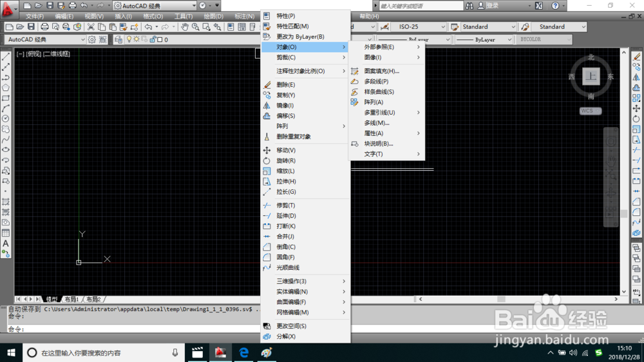644x362 pixels.
Task: Click the Plot print icon in toolbar
Action: click(x=44, y=26)
